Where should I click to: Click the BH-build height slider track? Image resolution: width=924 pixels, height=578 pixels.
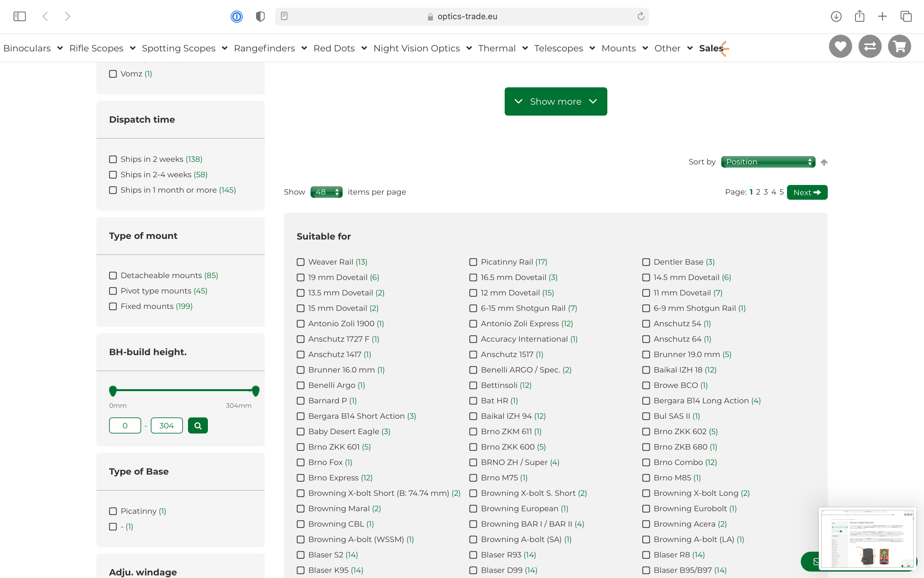point(184,390)
